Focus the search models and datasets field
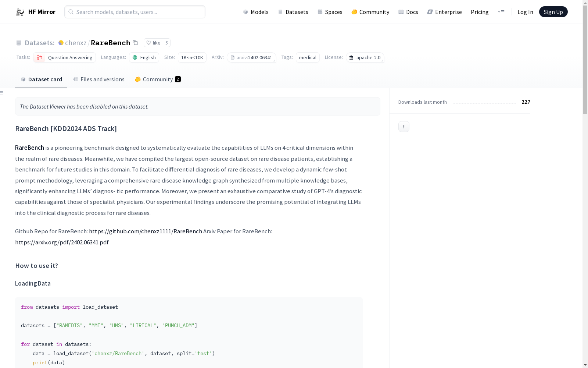 click(135, 12)
